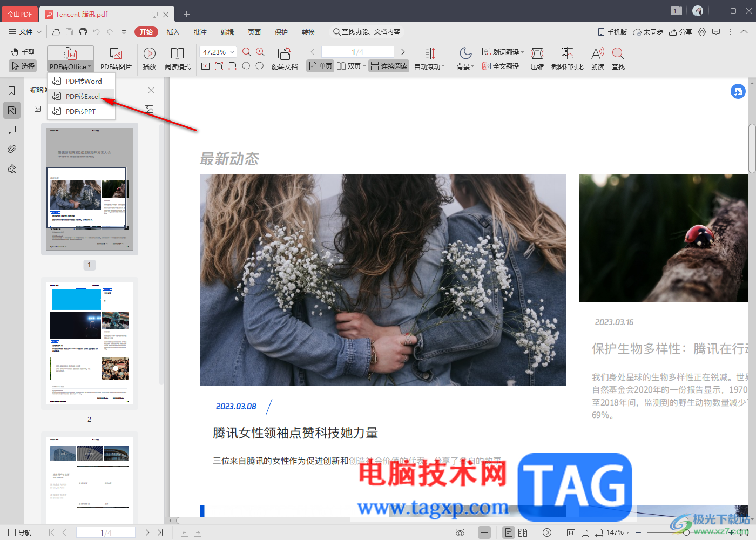Open the thumbnail panel sidebar icon

point(12,110)
